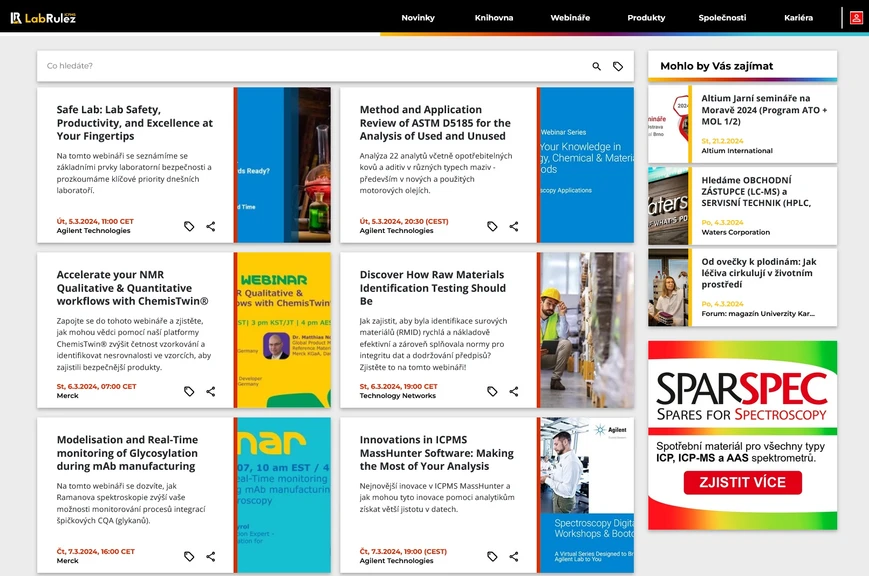The height and width of the screenshot is (576, 869).
Task: Click 'Agilent Technologies' under Safe Lab card
Action: [x=93, y=231]
